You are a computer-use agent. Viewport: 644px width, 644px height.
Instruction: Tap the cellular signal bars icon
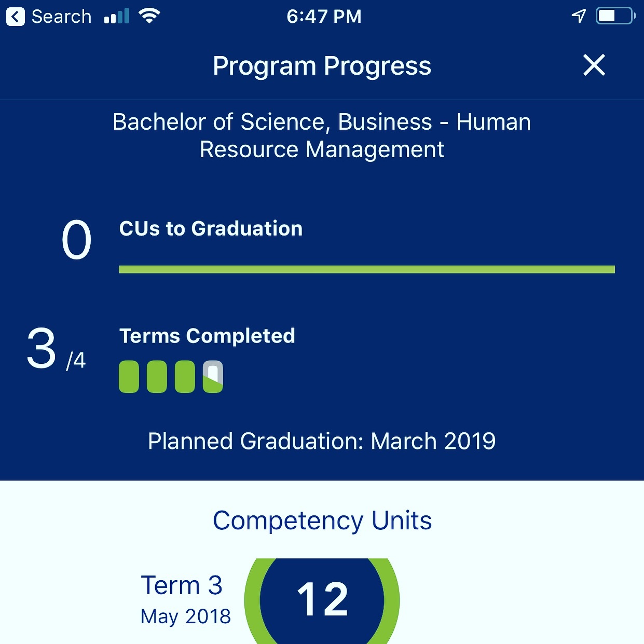pos(117,17)
